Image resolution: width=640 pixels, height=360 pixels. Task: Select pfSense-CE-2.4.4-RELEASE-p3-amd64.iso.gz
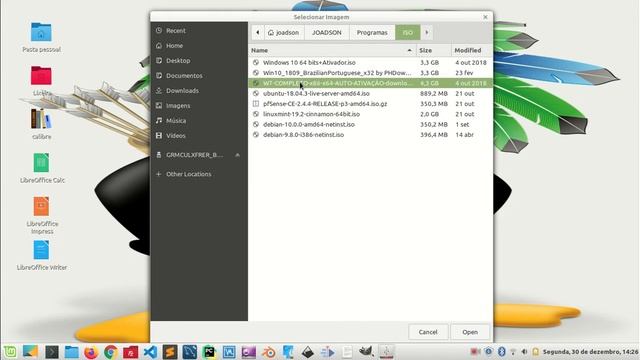click(x=370, y=104)
